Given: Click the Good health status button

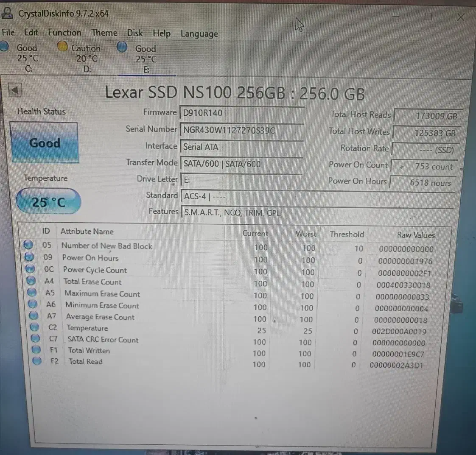Looking at the screenshot, I should point(44,143).
